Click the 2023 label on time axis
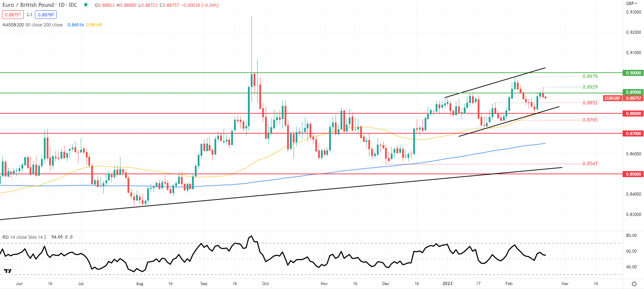Image resolution: width=644 pixels, height=289 pixels. coord(447,284)
